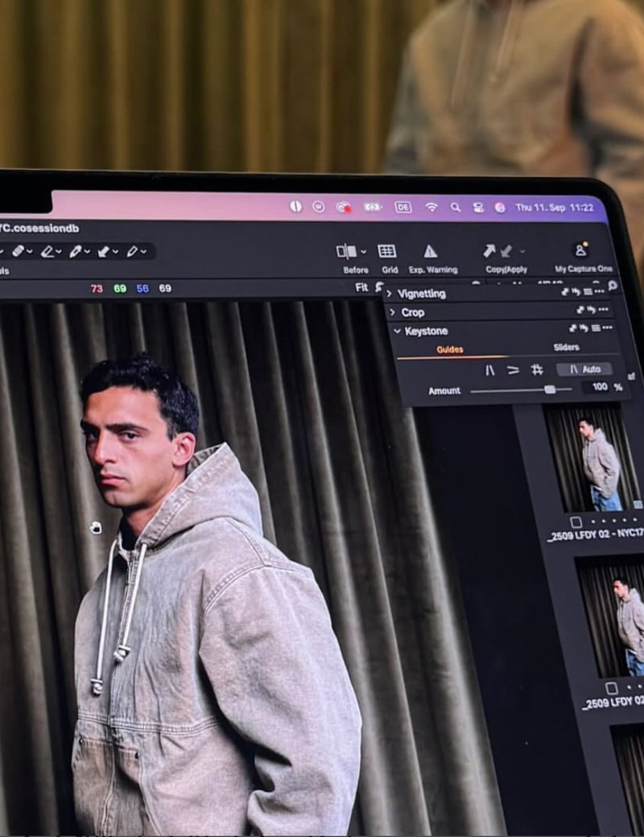Select the vertical keystone guides icon
644x837 pixels.
[x=489, y=369]
